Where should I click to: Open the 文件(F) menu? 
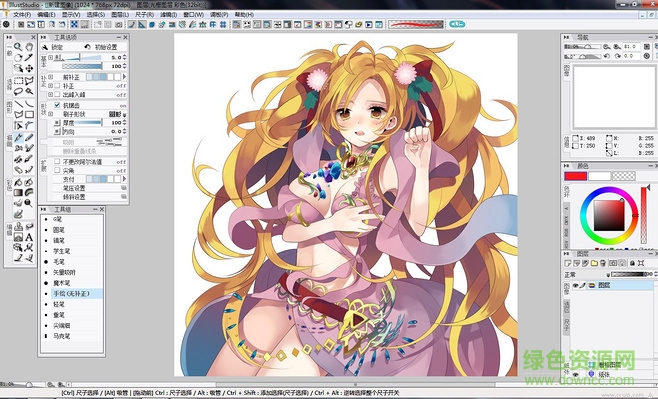pos(22,15)
